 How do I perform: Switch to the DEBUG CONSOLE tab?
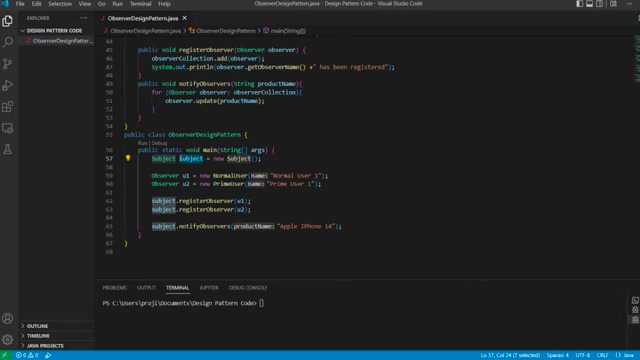click(248, 288)
